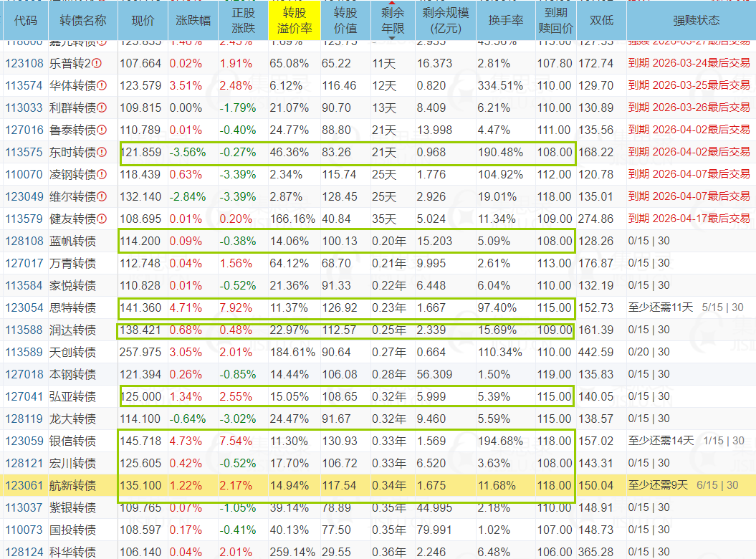Open the 银信转债 bond name link
756x559 pixels.
click(x=72, y=441)
